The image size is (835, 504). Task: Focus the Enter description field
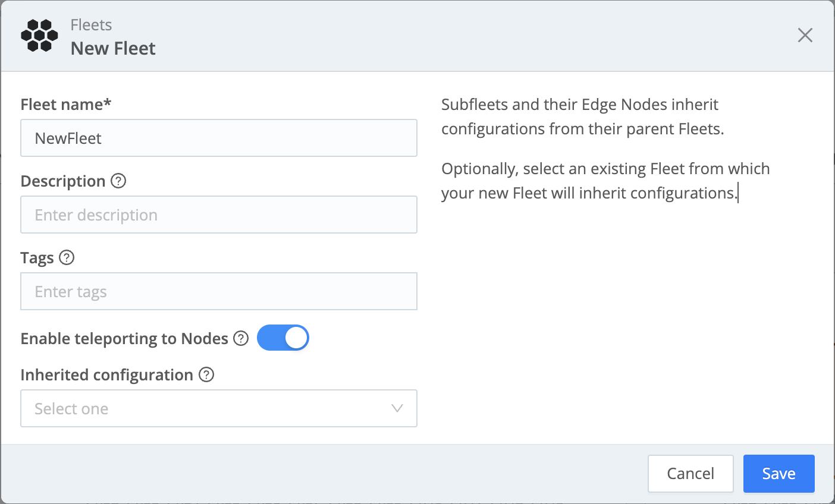point(219,215)
